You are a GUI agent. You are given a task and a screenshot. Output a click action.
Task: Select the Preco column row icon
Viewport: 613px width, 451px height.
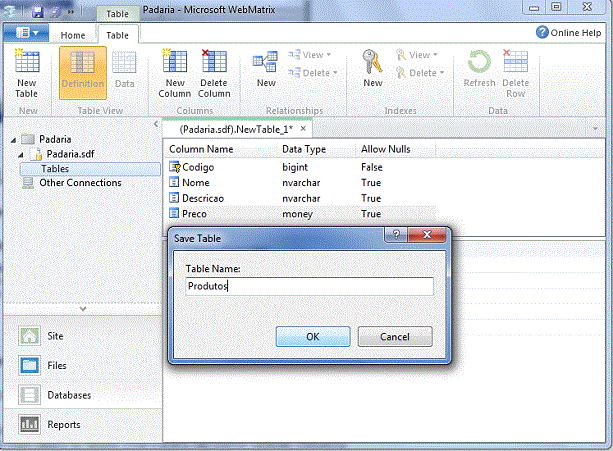174,213
